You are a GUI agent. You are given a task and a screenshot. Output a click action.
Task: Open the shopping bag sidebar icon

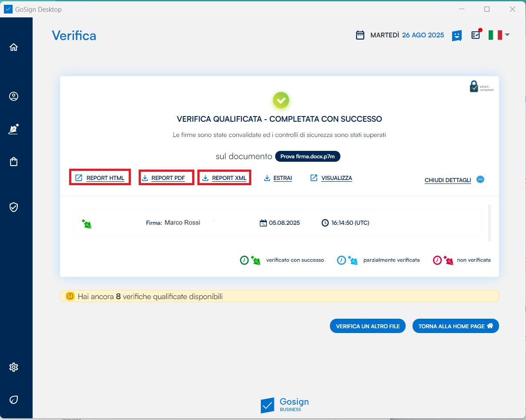(x=13, y=162)
